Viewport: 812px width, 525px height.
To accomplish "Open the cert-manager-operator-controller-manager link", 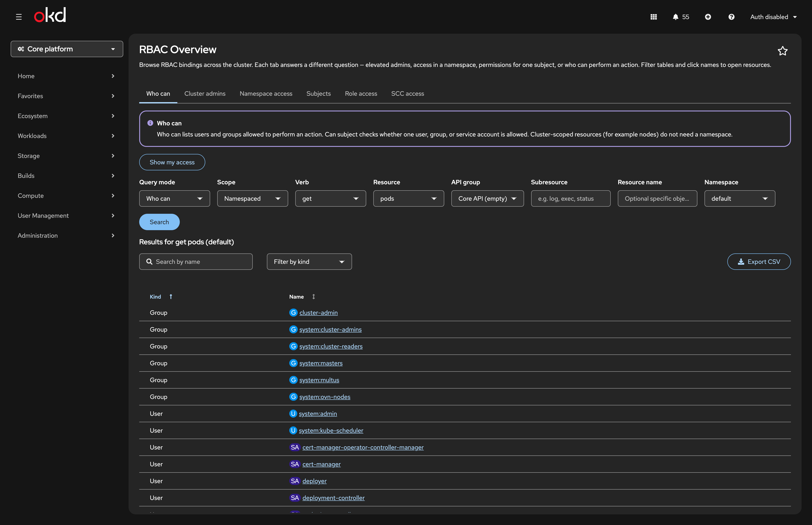I will tap(363, 447).
